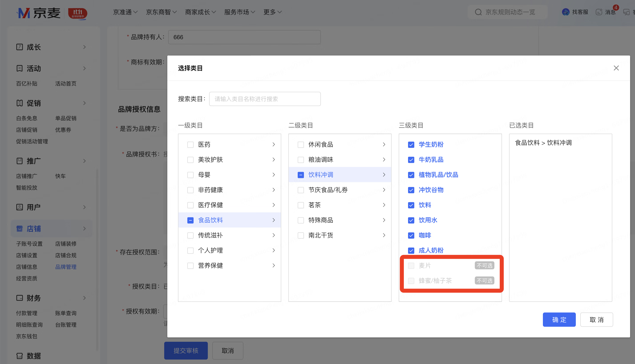The height and width of the screenshot is (364, 635).
Task: Open the 品牌管理 sidebar link
Action: pos(66,267)
